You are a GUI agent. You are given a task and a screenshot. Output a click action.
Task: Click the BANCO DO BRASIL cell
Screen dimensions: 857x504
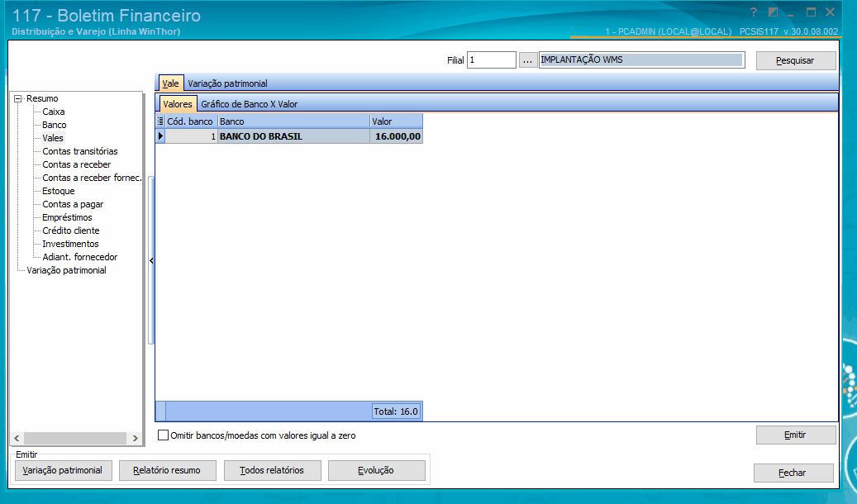coord(294,136)
